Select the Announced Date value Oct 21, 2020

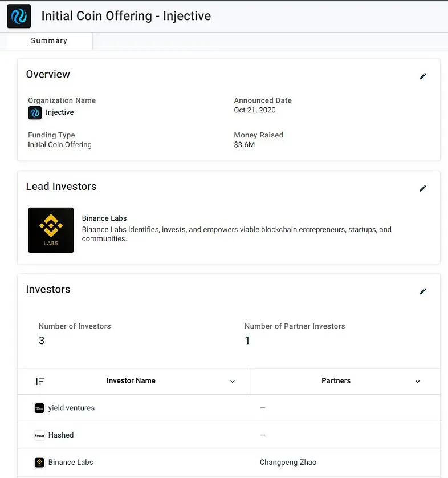tap(255, 110)
